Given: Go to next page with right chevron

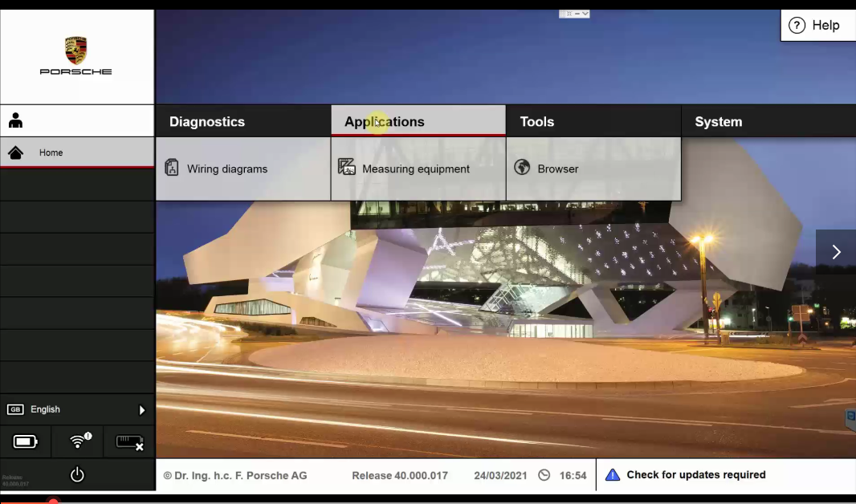Looking at the screenshot, I should [x=836, y=252].
